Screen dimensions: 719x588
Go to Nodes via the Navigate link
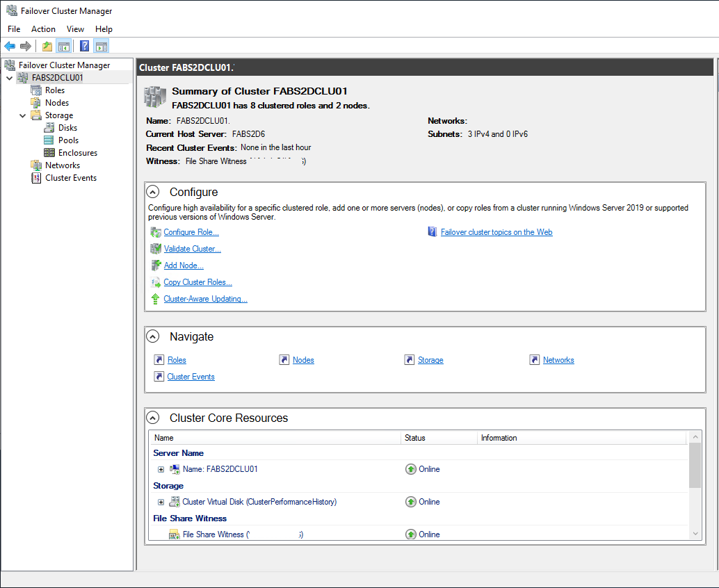pos(303,360)
